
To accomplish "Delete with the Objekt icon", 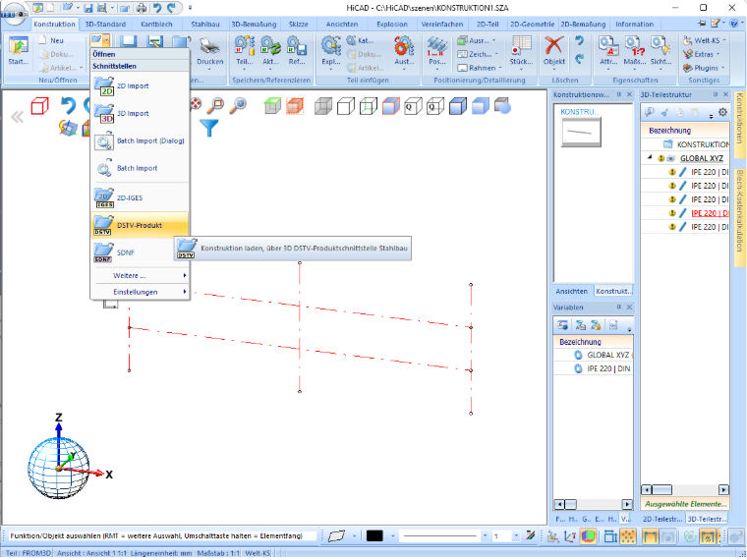I will tap(554, 52).
